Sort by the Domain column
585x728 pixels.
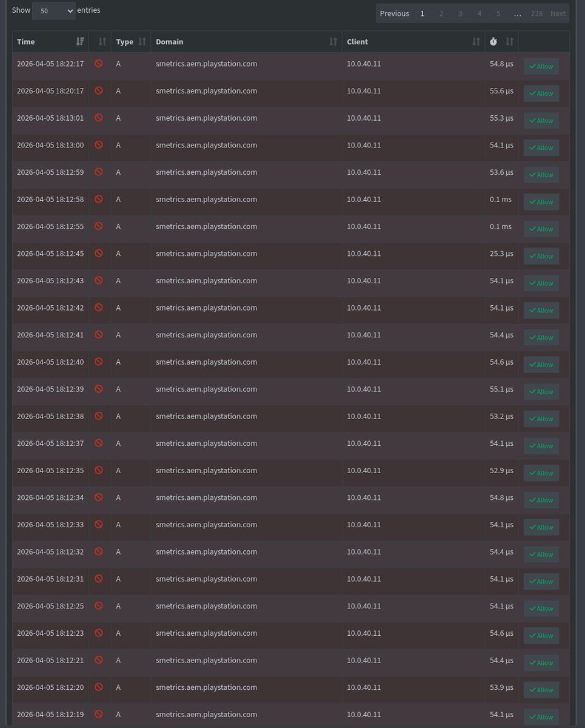(246, 42)
